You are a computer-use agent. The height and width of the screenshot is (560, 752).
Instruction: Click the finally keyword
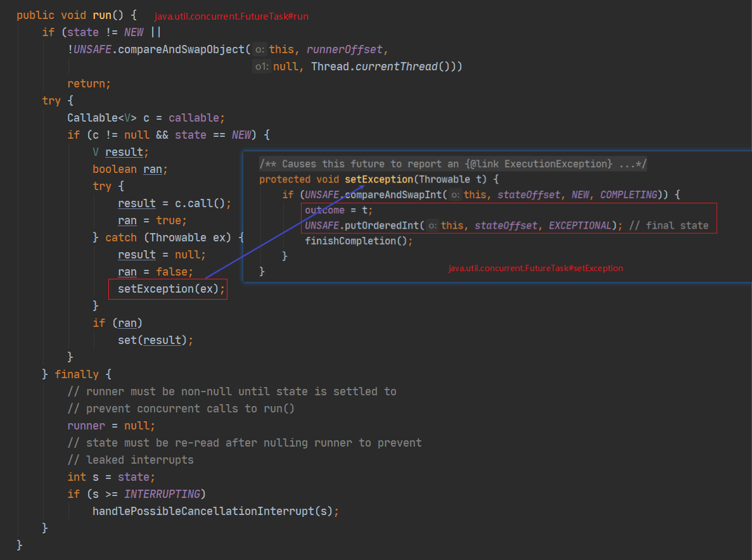(76, 374)
